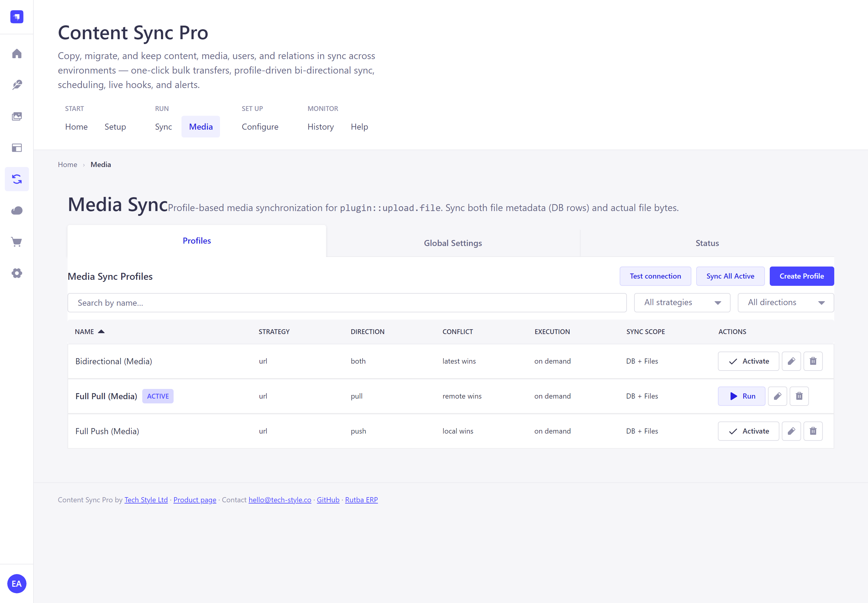Expand the All directions dropdown
This screenshot has height=603, width=868.
(786, 303)
